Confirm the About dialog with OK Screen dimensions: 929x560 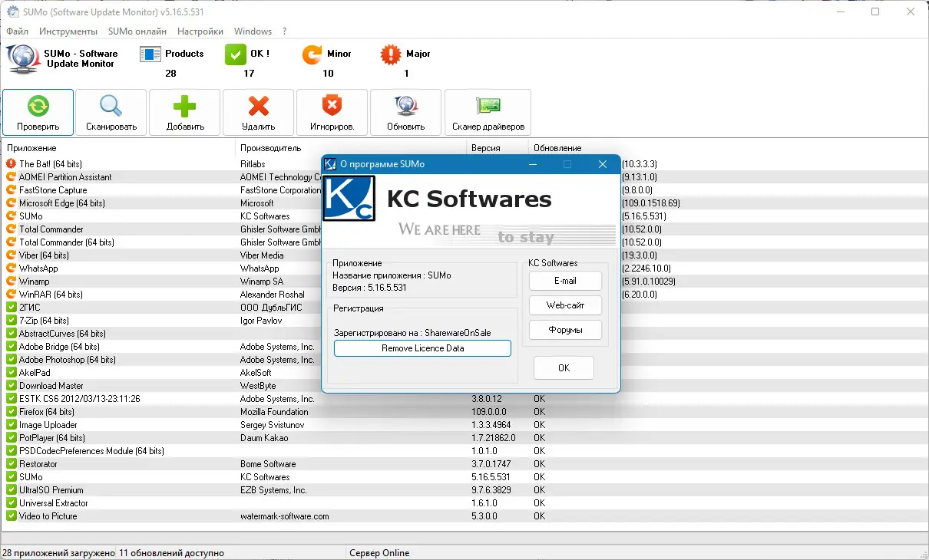pyautogui.click(x=564, y=368)
